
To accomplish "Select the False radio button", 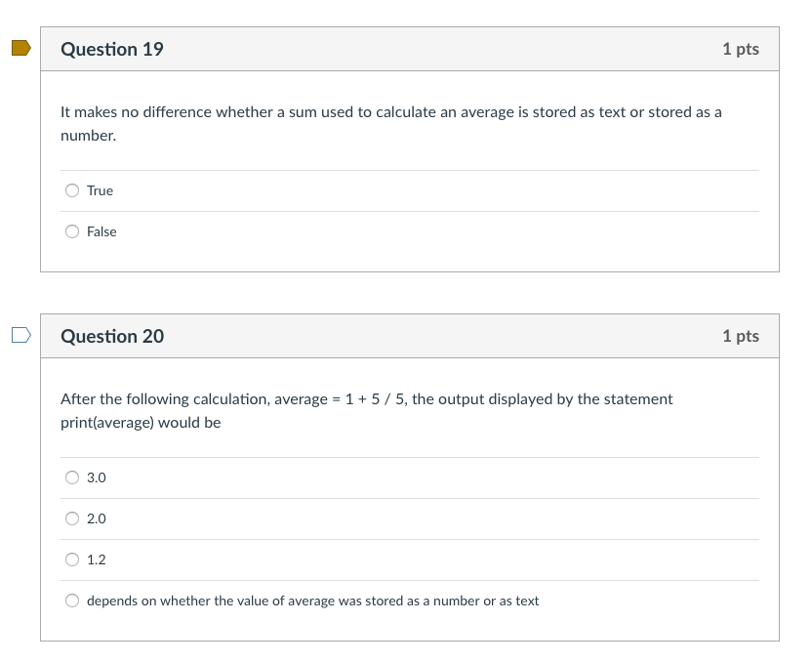I will [x=72, y=231].
